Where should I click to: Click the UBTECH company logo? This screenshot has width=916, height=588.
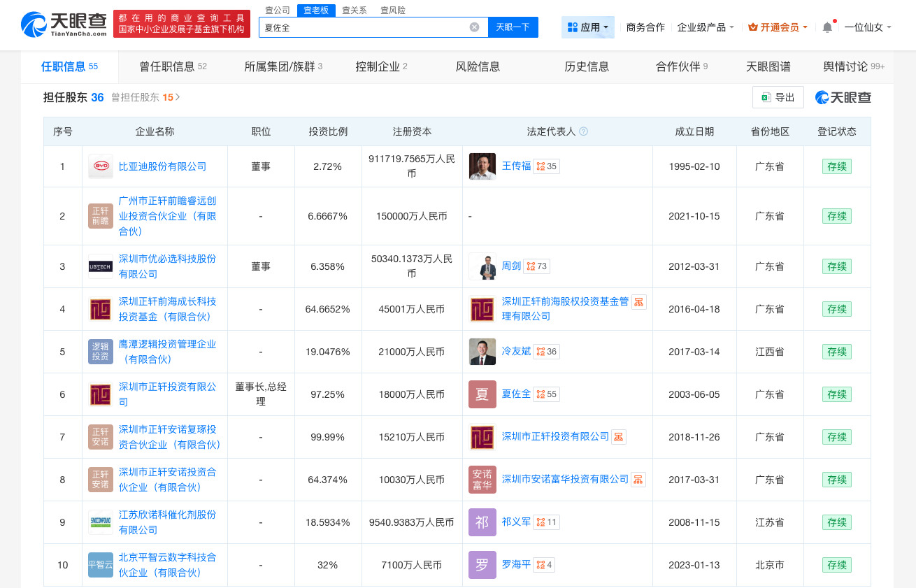[x=101, y=266]
